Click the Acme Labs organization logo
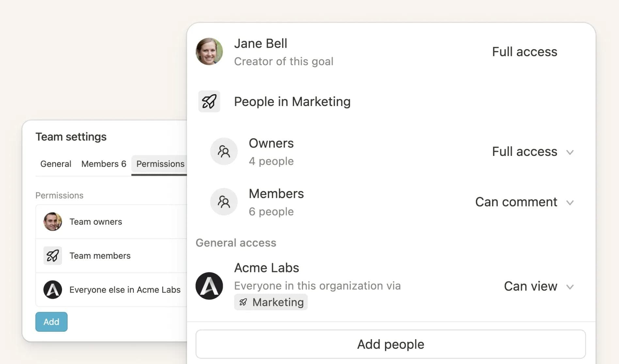Image resolution: width=619 pixels, height=364 pixels. point(209,286)
